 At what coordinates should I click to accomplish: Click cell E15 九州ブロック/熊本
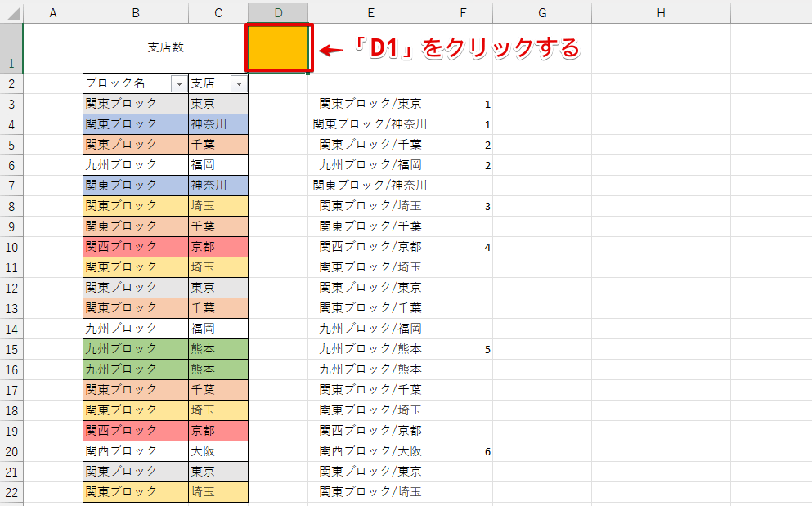pos(370,349)
